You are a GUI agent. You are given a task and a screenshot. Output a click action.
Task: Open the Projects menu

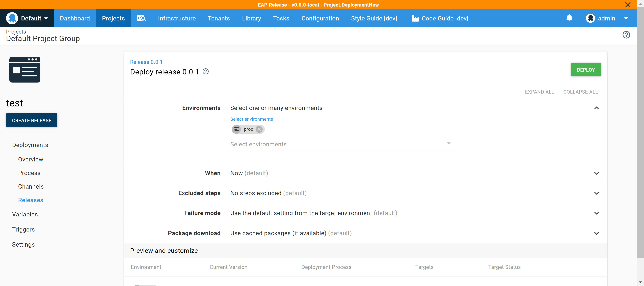[113, 18]
